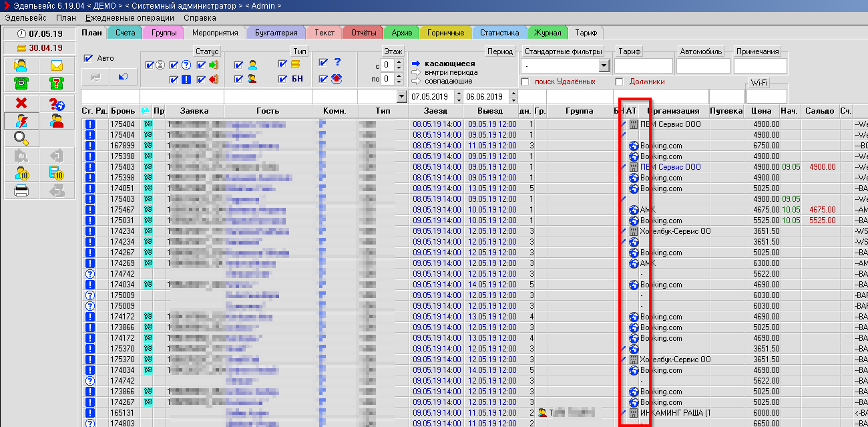Viewport: 868px width, 427px height.
Task: Open the room type filter dropdown arrow
Action: point(401,97)
